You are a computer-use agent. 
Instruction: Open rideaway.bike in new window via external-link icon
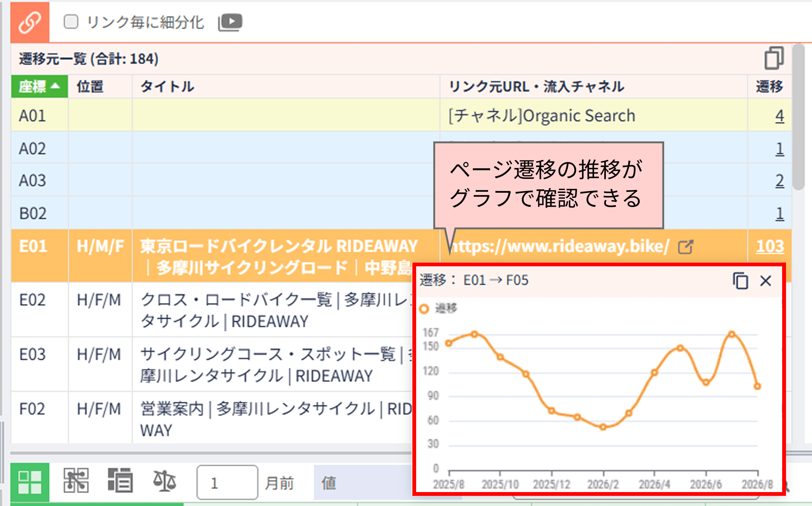pyautogui.click(x=685, y=247)
